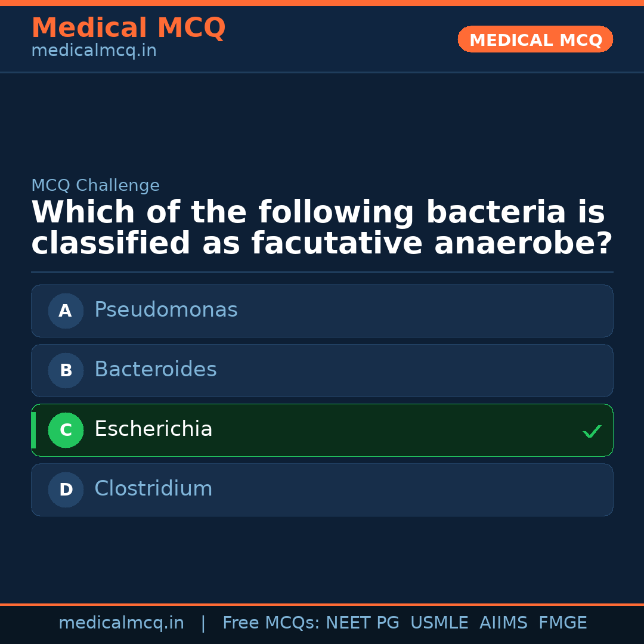The width and height of the screenshot is (644, 644).
Task: Select the Escherichia answer text
Action: pos(153,429)
